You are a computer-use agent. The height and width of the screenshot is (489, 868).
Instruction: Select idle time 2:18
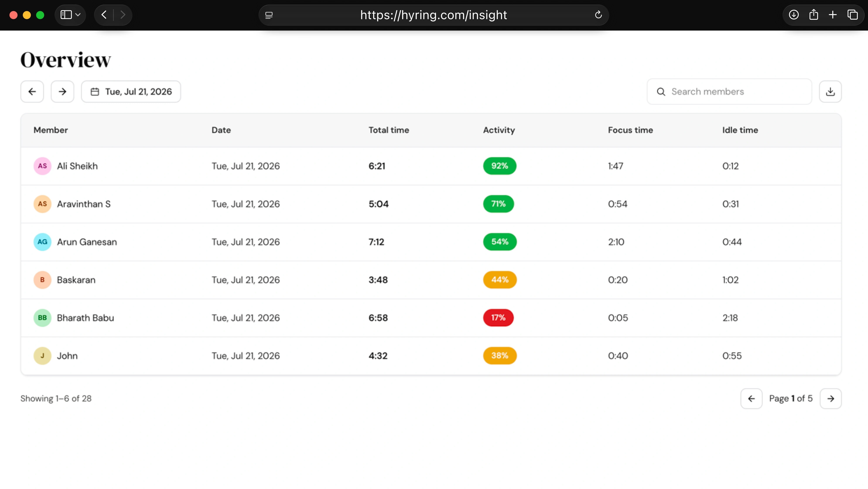point(730,318)
